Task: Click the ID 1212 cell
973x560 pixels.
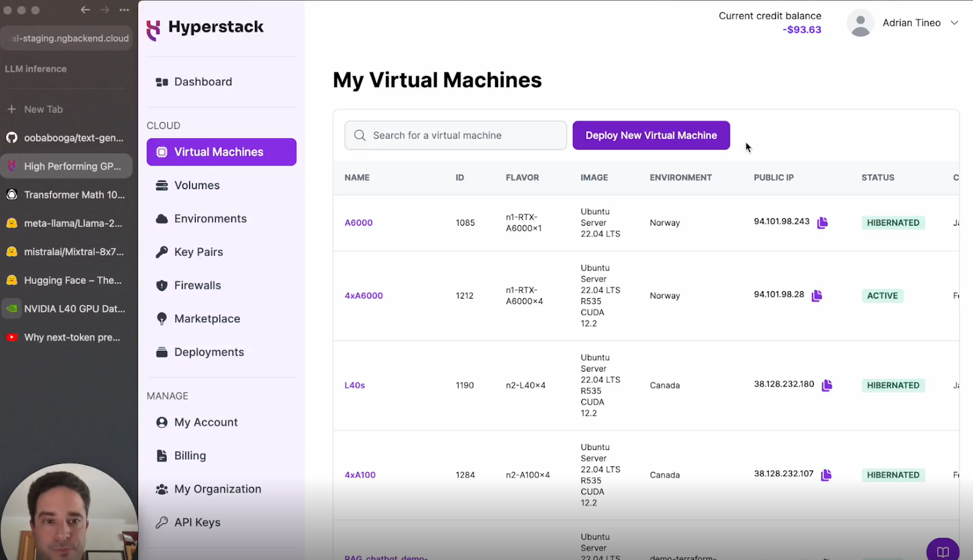Action: [x=465, y=296]
